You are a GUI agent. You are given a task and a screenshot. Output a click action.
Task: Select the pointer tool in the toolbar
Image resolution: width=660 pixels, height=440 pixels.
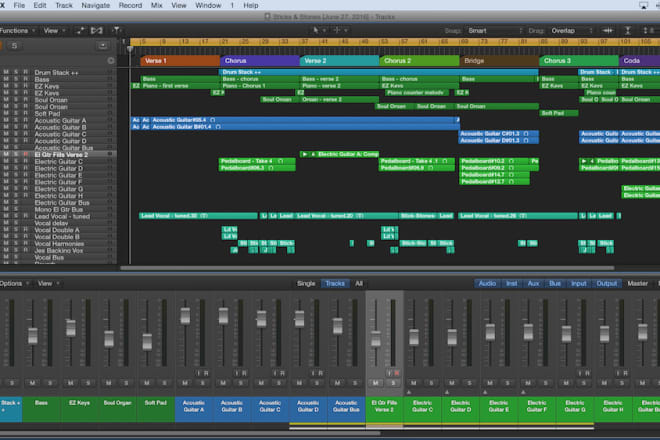click(x=315, y=30)
